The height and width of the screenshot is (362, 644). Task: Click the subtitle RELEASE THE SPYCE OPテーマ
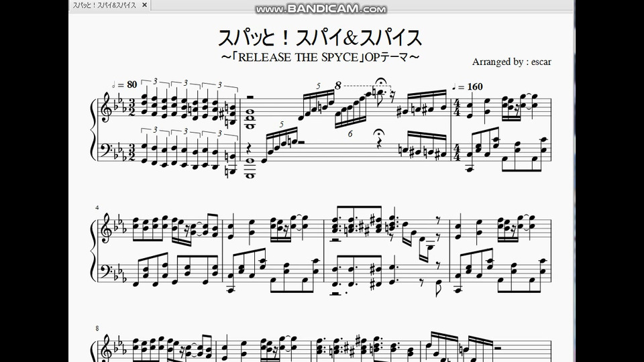[320, 57]
